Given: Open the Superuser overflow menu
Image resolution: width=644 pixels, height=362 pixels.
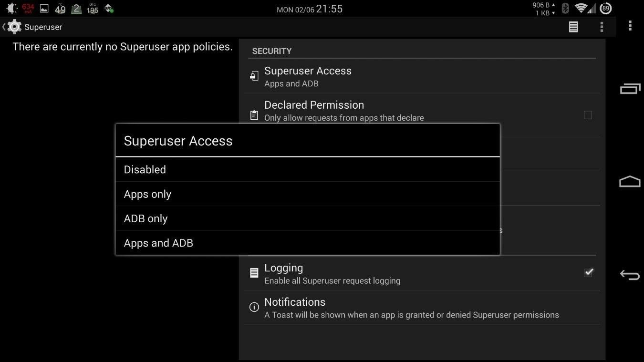Looking at the screenshot, I should point(602,27).
